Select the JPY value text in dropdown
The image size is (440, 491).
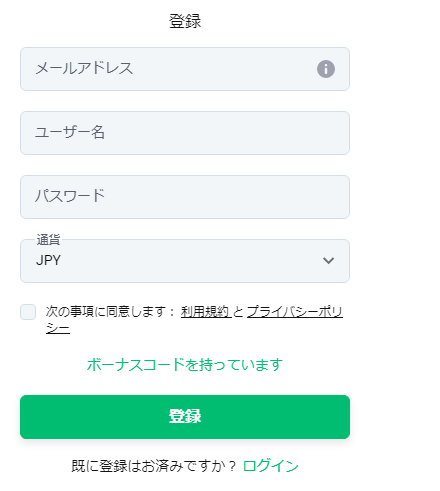[48, 260]
